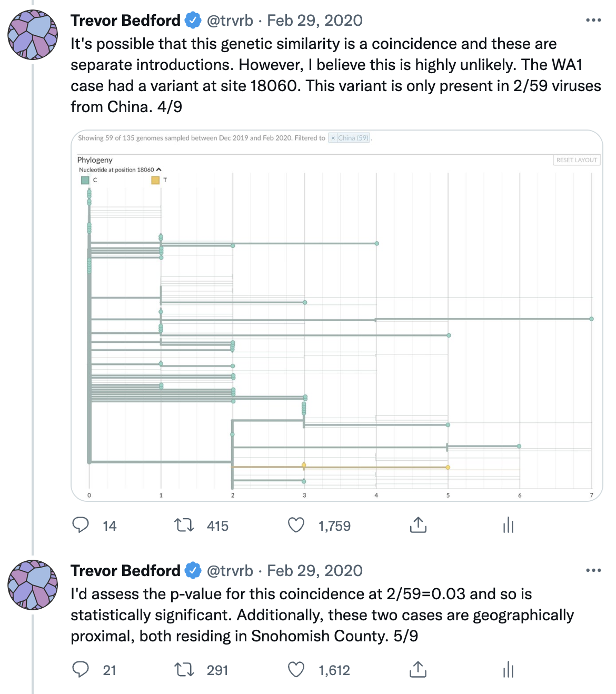Click the RESET LAYOUT button
Viewport: 616px width, 694px height.
[x=577, y=160]
